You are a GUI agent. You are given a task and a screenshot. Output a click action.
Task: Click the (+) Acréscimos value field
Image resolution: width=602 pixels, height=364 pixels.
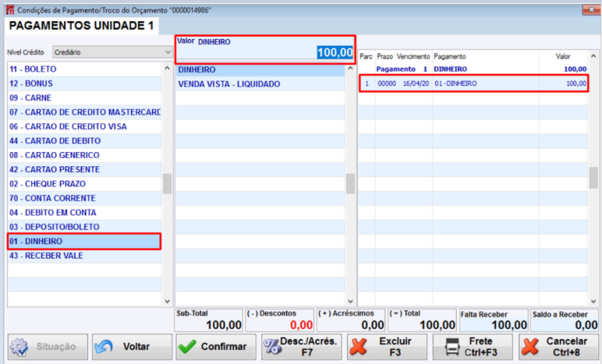(351, 320)
